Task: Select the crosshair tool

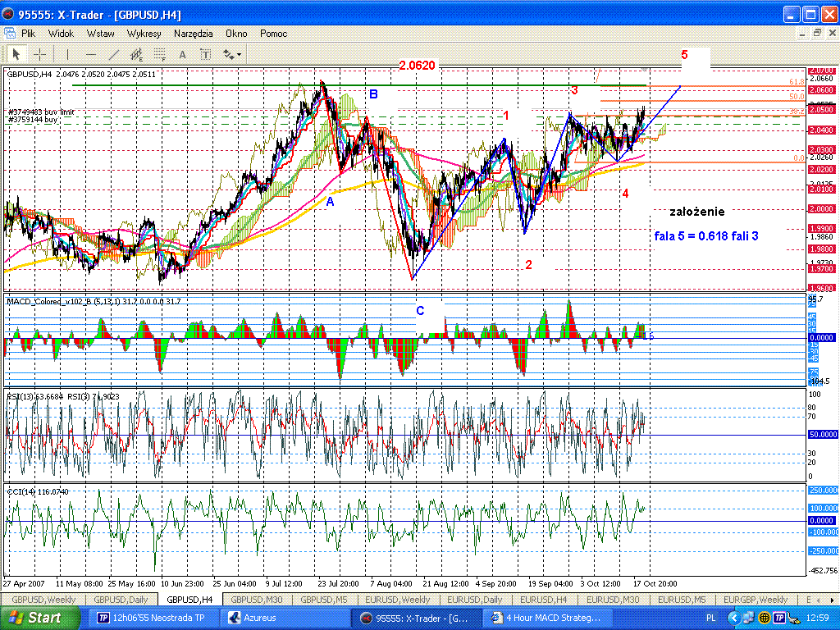Action: click(39, 54)
